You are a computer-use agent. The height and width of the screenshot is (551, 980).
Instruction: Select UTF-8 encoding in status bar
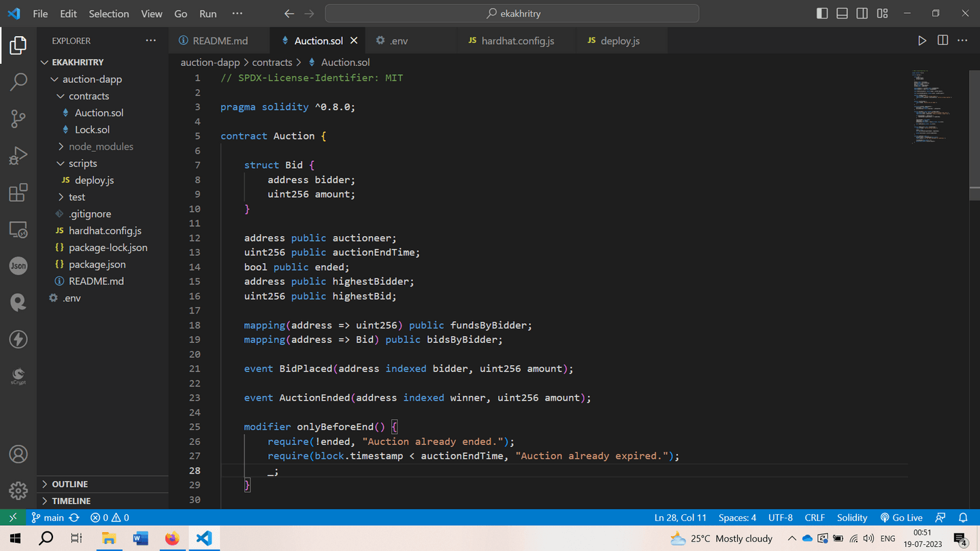[781, 518]
